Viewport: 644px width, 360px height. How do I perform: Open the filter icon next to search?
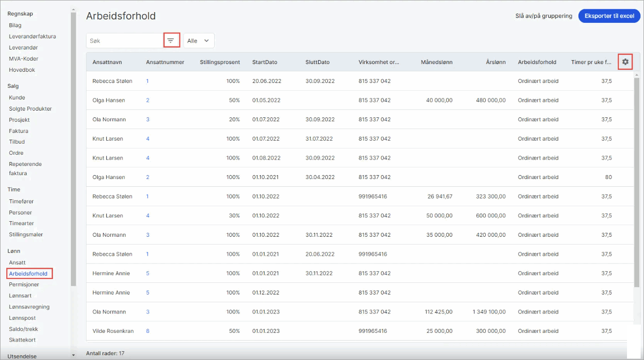coord(171,41)
